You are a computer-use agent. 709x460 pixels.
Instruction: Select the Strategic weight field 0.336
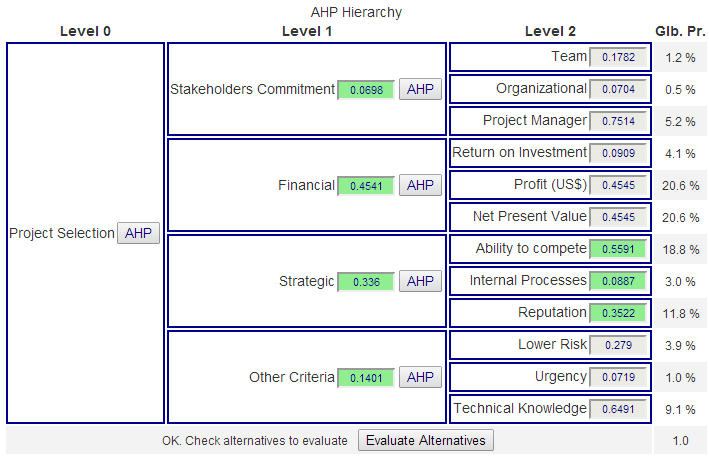pyautogui.click(x=366, y=281)
